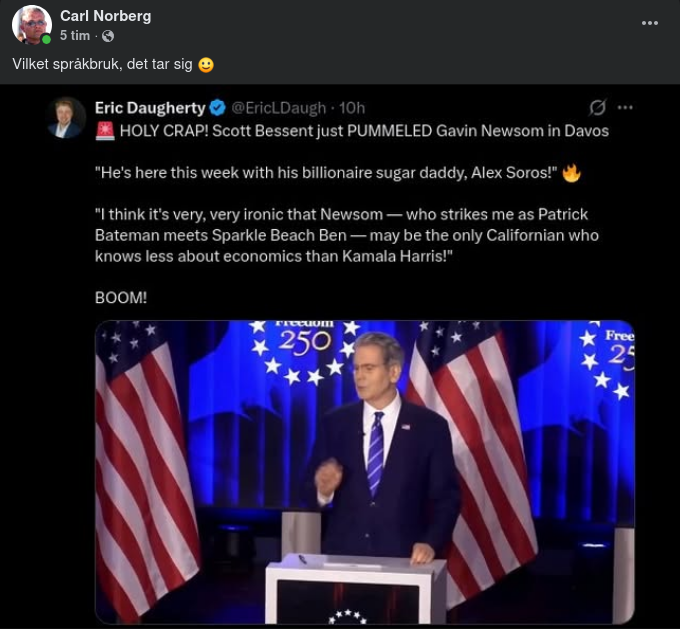Click the fire emoji after Alex Soros quote
The height and width of the screenshot is (629, 680).
(571, 173)
